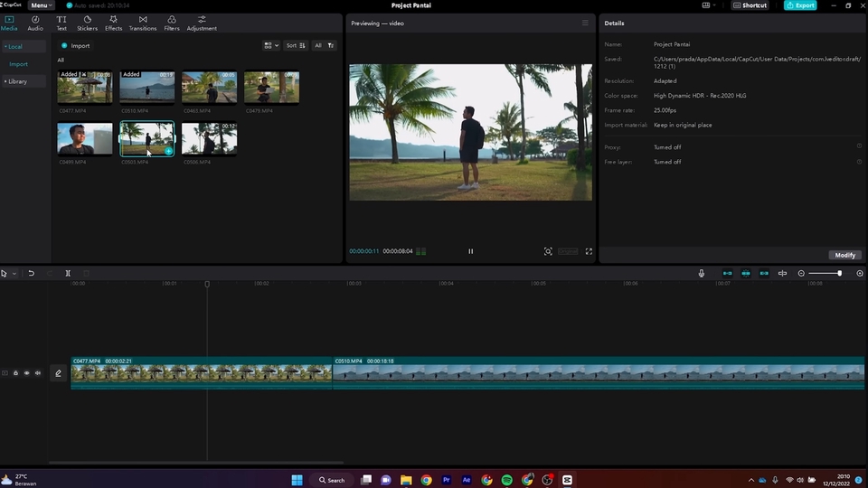Toggle clip linkage

click(x=764, y=273)
